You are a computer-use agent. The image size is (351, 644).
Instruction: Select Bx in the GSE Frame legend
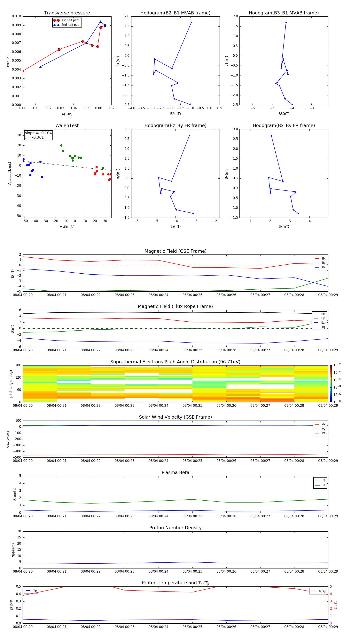[x=320, y=259]
